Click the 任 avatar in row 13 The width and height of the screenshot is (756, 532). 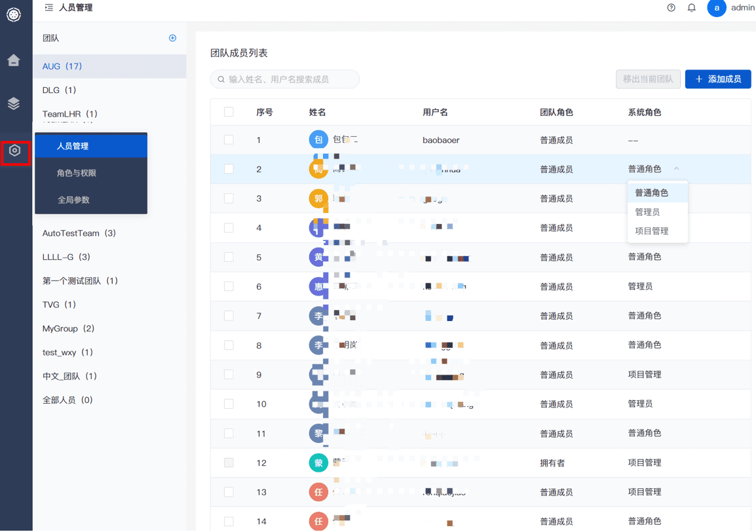[x=318, y=492]
